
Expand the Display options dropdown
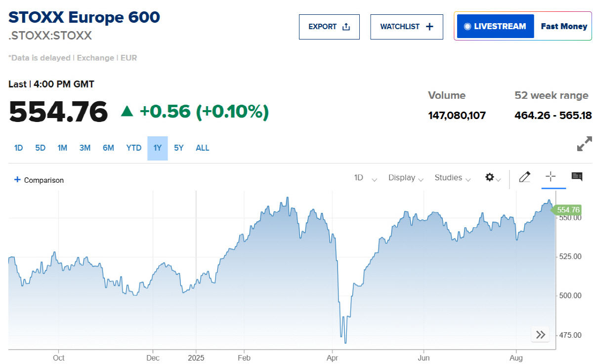coord(405,178)
